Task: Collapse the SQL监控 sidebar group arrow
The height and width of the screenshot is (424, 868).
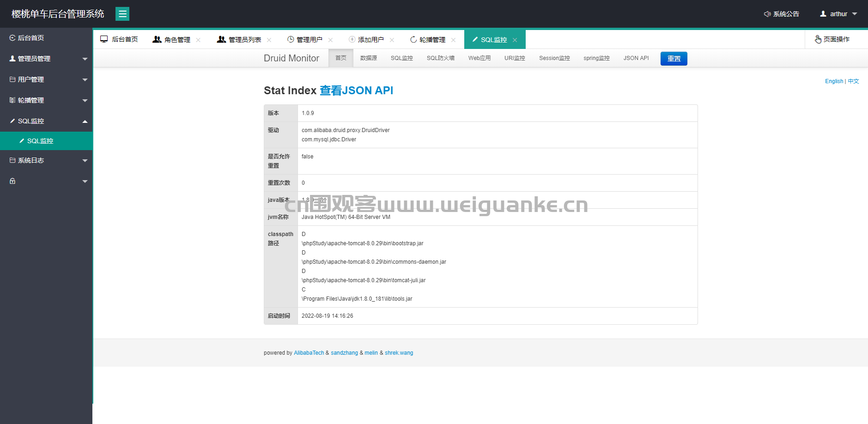Action: pos(85,121)
